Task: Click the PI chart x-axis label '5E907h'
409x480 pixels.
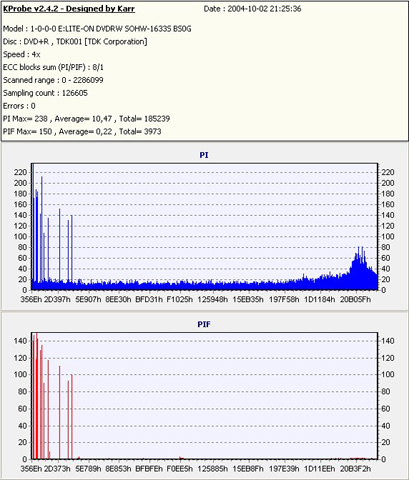Action: coord(88,299)
